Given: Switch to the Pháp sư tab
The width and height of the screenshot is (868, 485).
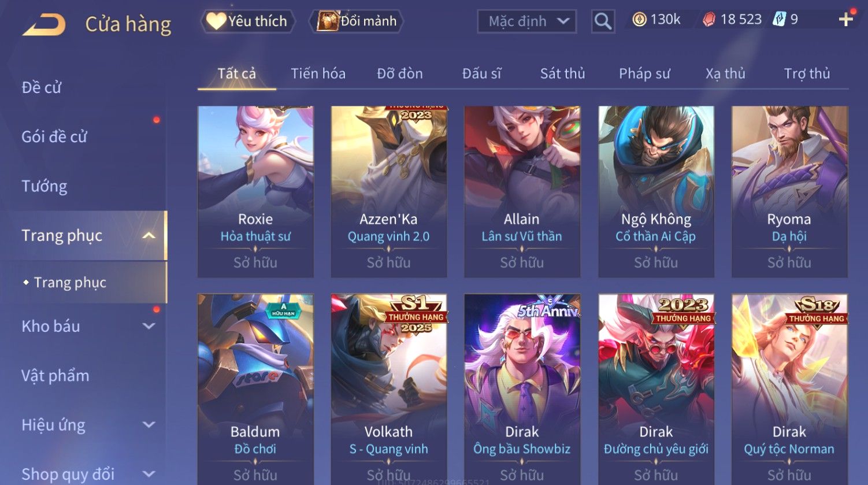Looking at the screenshot, I should (x=644, y=73).
